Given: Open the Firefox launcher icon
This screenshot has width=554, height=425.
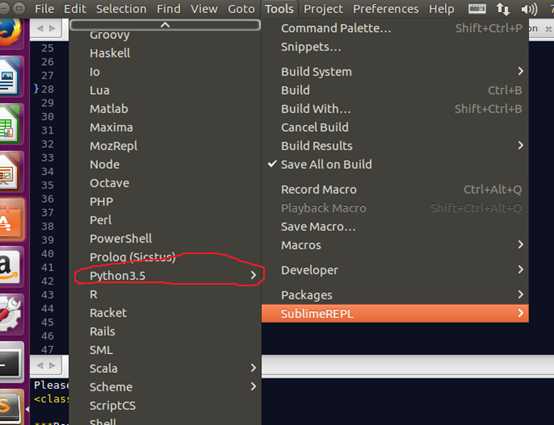Looking at the screenshot, I should (x=10, y=34).
